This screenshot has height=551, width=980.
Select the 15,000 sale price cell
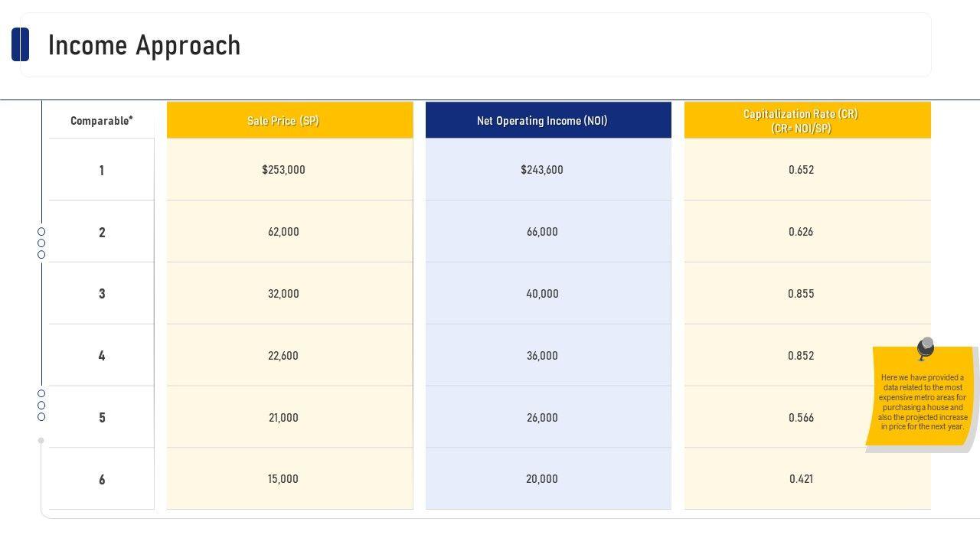[x=283, y=479]
